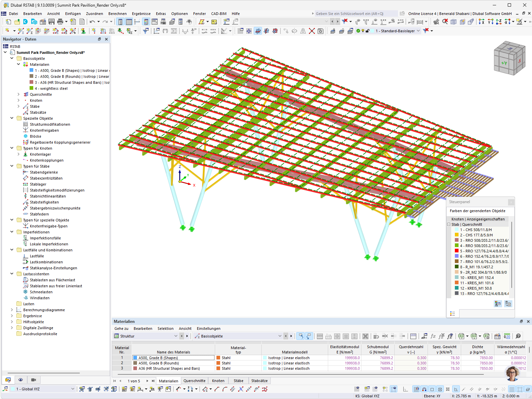Image resolution: width=532 pixels, height=399 pixels.
Task: Click the palette settings icon in the Steuerpanel
Action: 498,304
